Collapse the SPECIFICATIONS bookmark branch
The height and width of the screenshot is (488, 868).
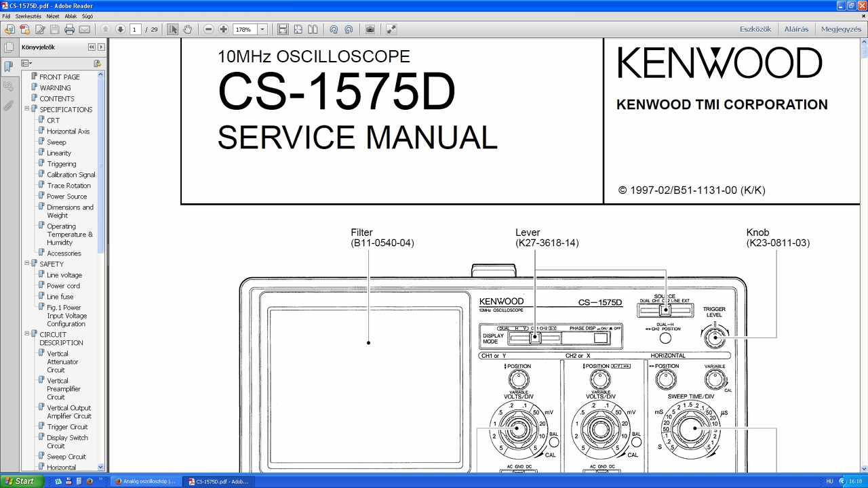pos(27,109)
